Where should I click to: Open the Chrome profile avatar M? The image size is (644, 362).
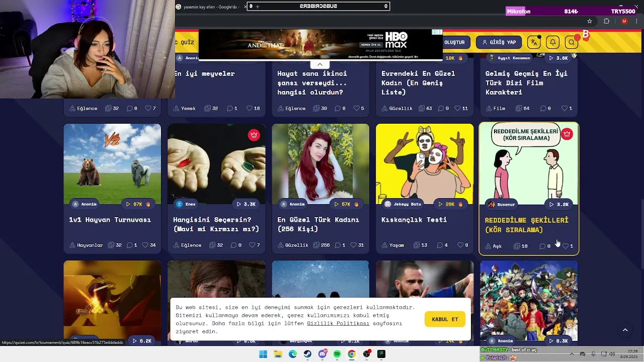624,21
